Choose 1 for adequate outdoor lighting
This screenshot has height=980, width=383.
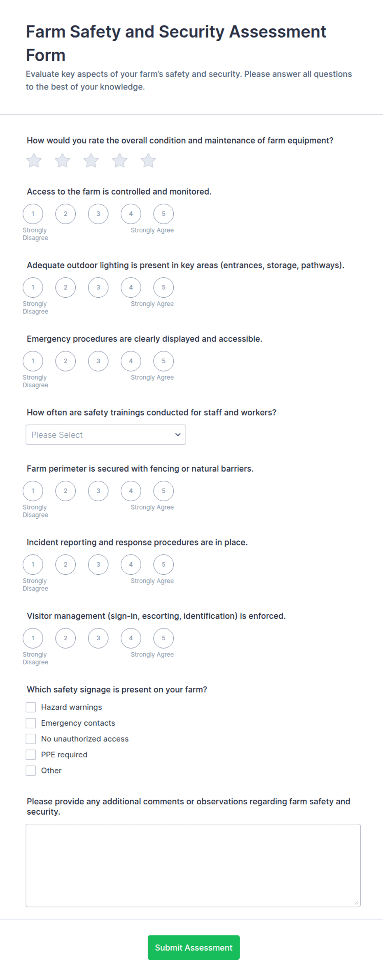(33, 288)
